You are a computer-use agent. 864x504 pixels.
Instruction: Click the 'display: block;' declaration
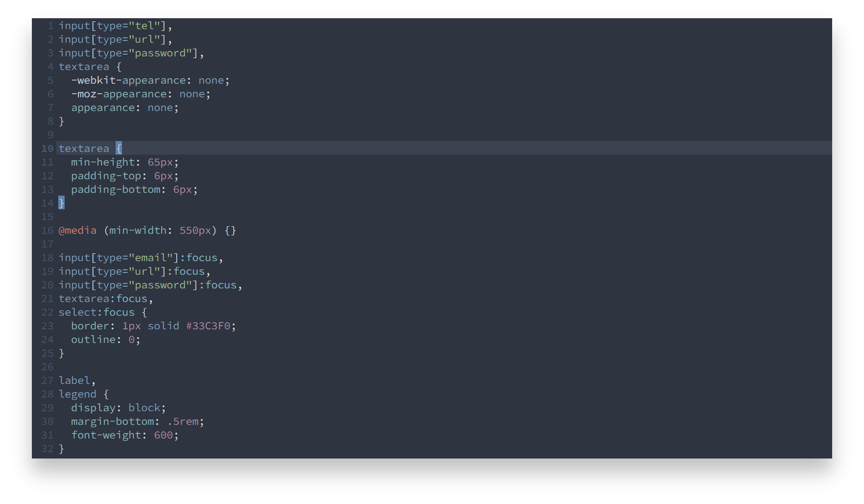click(118, 408)
